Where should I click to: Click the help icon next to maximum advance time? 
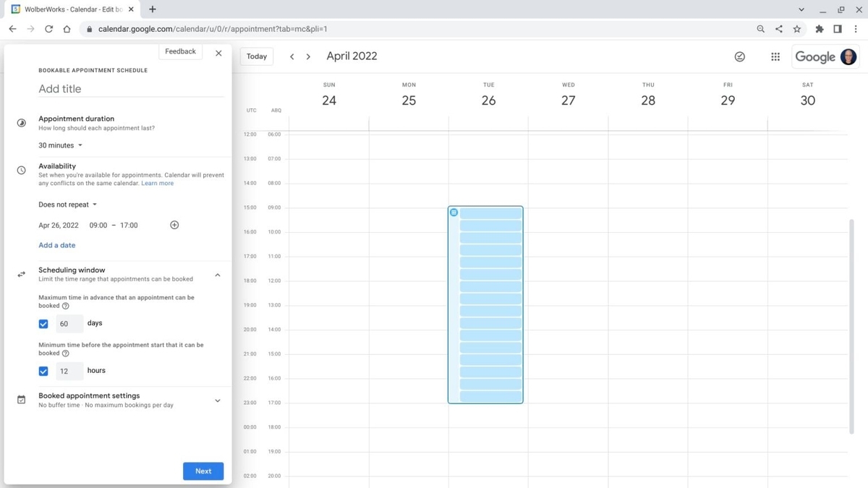click(66, 306)
